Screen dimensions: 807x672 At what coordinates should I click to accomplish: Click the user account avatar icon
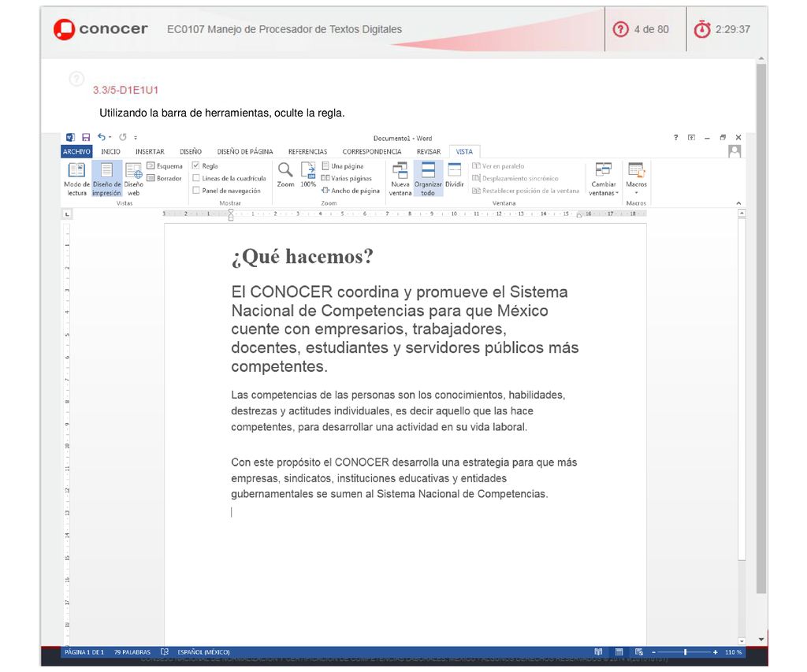point(734,151)
